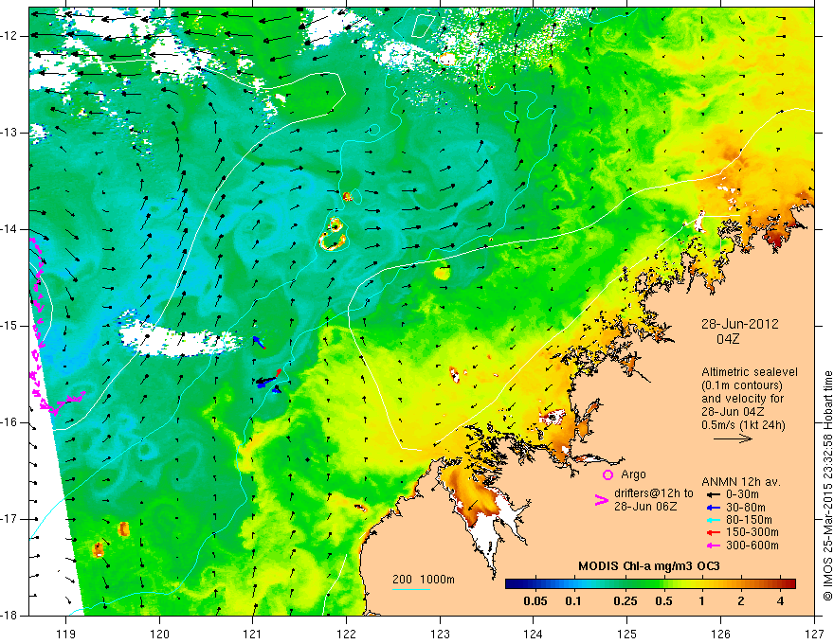Click the '(0.1m contours)' text

[x=742, y=385]
